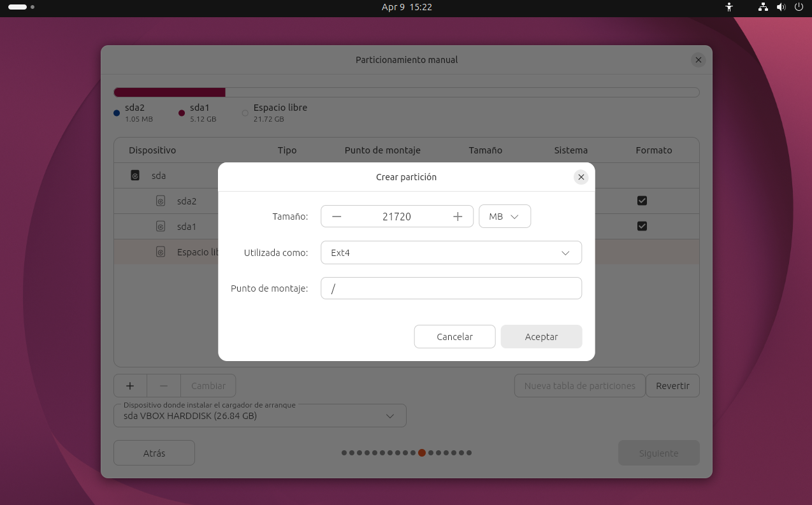Click the plus icon to increase partition size
812x505 pixels.
(x=458, y=217)
